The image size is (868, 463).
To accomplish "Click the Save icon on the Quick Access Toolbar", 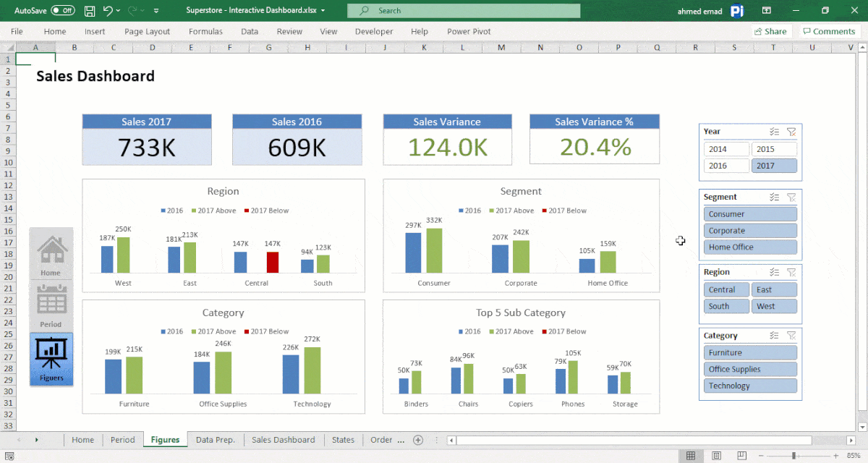I will coord(90,10).
